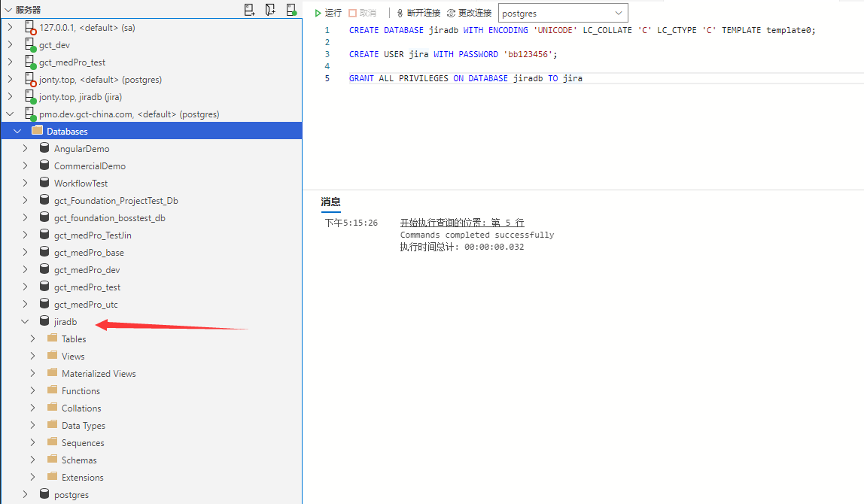Click the WorkflowTest database icon

pos(44,183)
